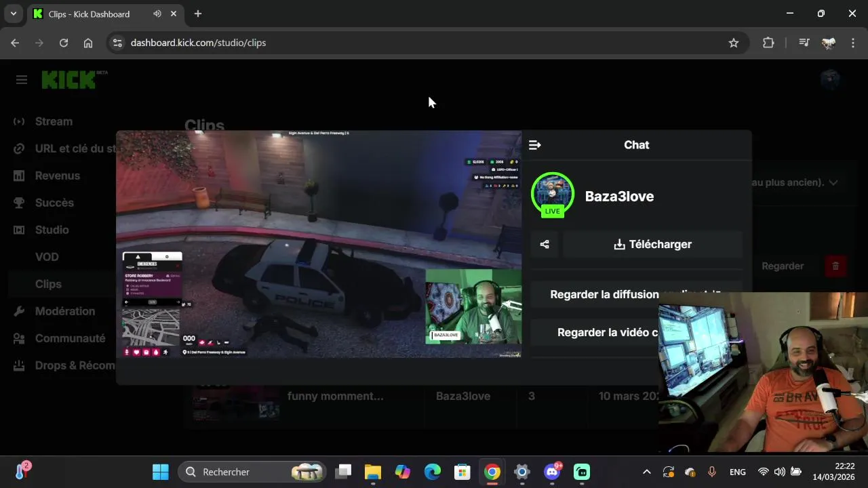Open Revenus in the sidebar
The width and height of the screenshot is (868, 488).
pos(58,176)
